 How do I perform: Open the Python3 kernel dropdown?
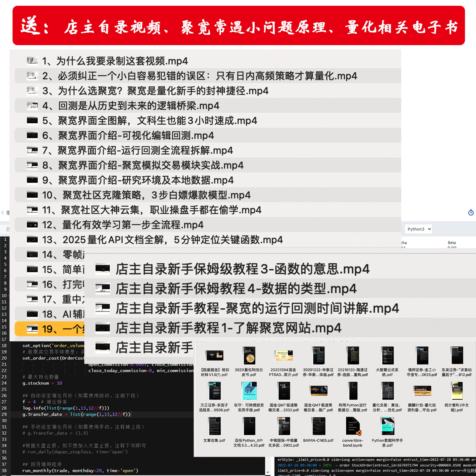pyautogui.click(x=418, y=229)
